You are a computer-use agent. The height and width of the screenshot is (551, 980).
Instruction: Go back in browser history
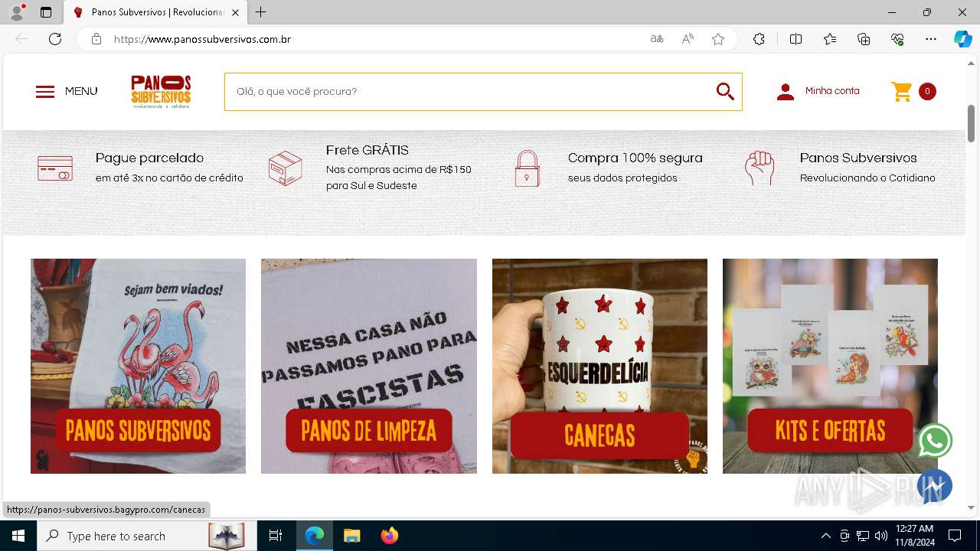tap(21, 39)
